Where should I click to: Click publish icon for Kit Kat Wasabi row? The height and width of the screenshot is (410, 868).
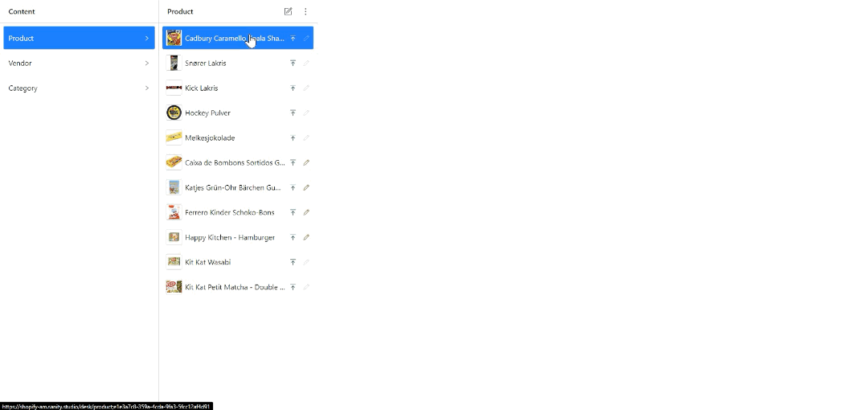tap(293, 262)
